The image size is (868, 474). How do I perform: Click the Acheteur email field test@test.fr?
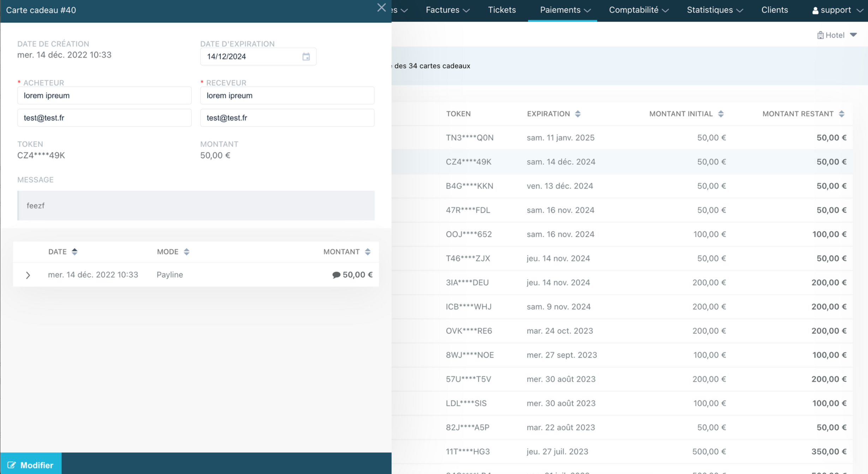(x=104, y=118)
